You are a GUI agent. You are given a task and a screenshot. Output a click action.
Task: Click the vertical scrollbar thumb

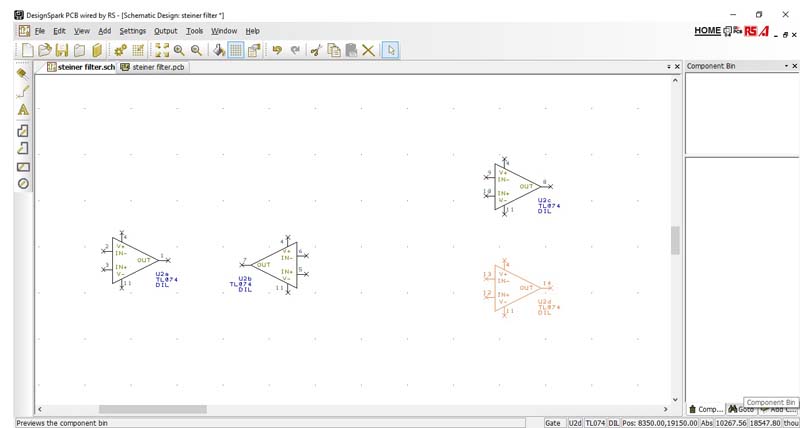(676, 240)
